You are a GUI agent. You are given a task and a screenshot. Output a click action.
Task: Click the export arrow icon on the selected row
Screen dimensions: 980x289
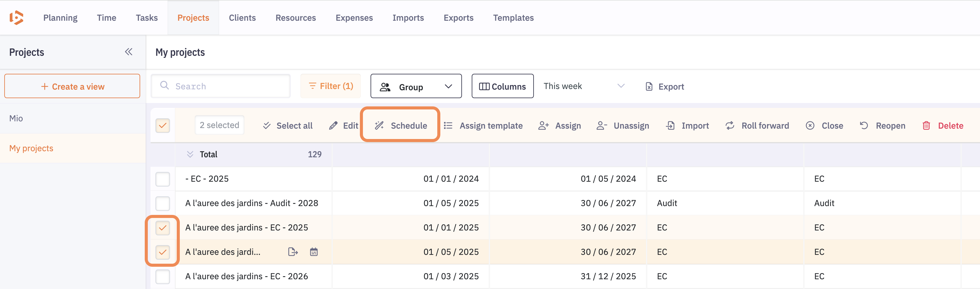click(x=293, y=252)
